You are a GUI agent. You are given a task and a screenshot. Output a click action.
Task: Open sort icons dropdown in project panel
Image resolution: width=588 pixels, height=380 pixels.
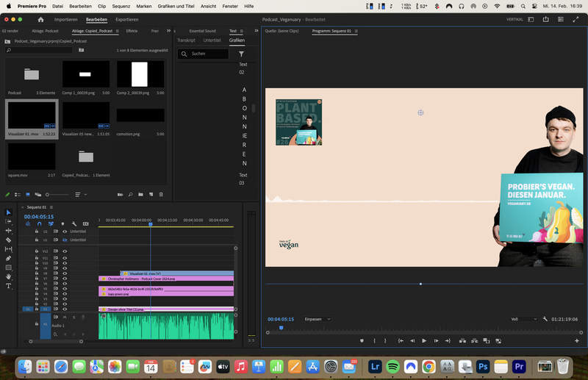[x=81, y=195]
